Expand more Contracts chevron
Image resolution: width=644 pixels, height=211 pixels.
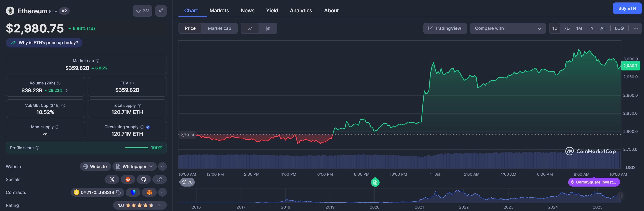(x=162, y=192)
